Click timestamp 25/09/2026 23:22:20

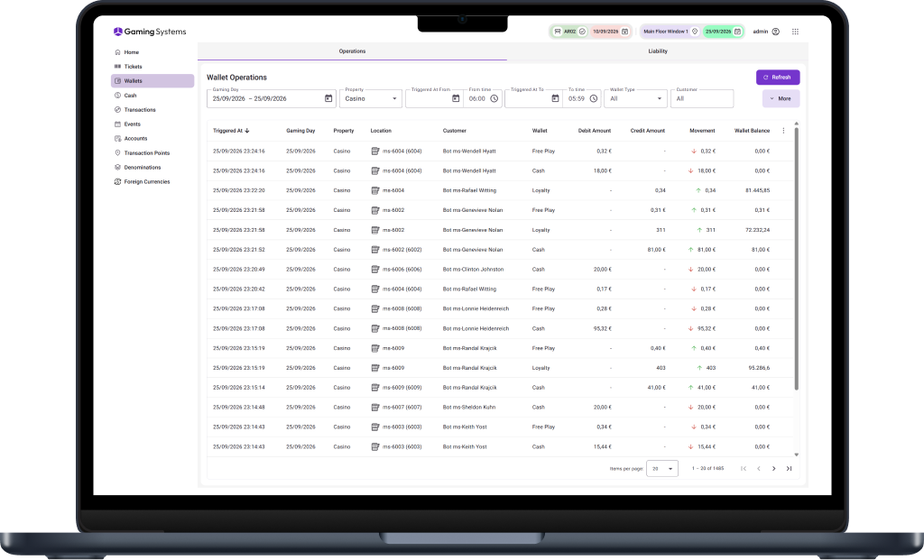click(238, 191)
